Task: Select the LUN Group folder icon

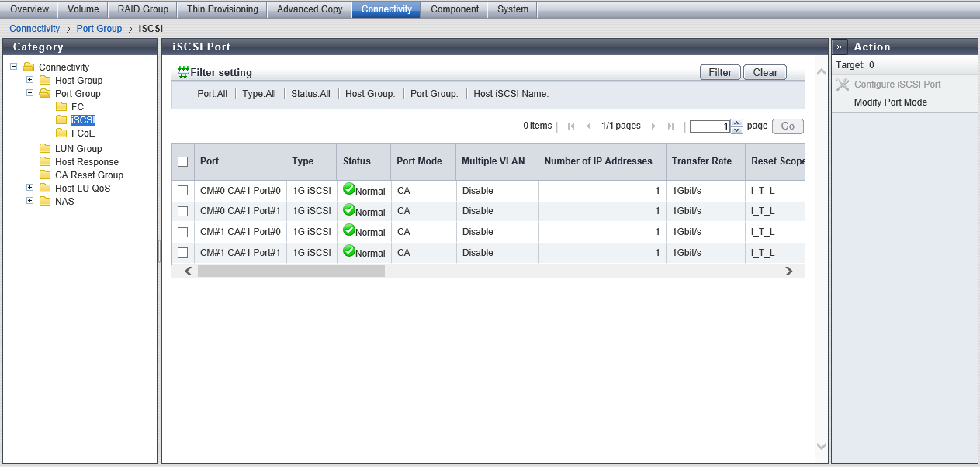Action: (x=46, y=149)
